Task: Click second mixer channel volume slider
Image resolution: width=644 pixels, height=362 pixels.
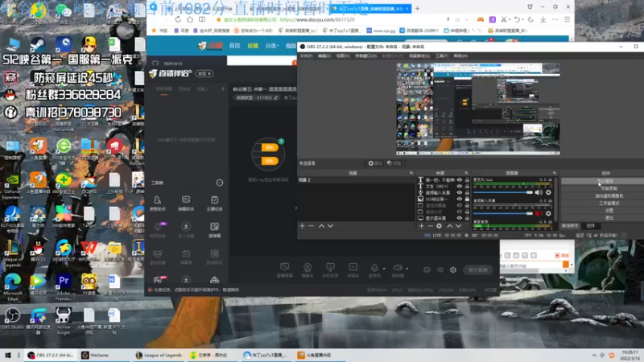Action: 503,213
